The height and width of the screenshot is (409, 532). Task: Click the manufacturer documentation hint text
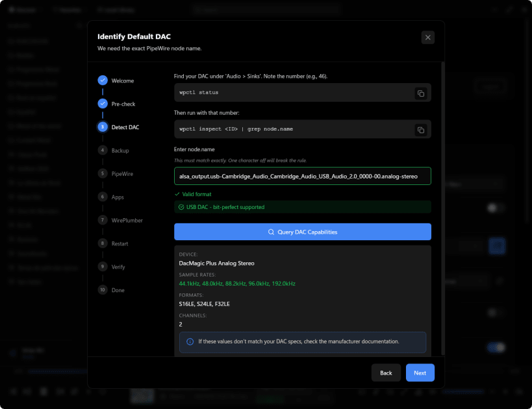[299, 341]
